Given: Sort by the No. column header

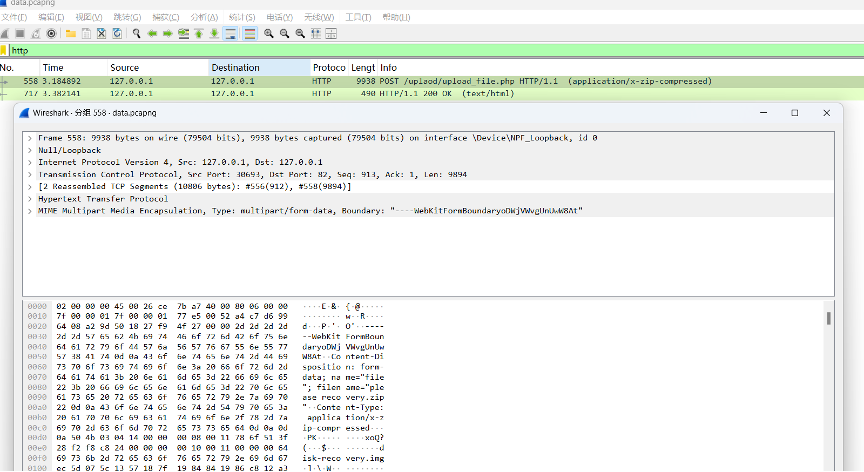Looking at the screenshot, I should point(20,68).
